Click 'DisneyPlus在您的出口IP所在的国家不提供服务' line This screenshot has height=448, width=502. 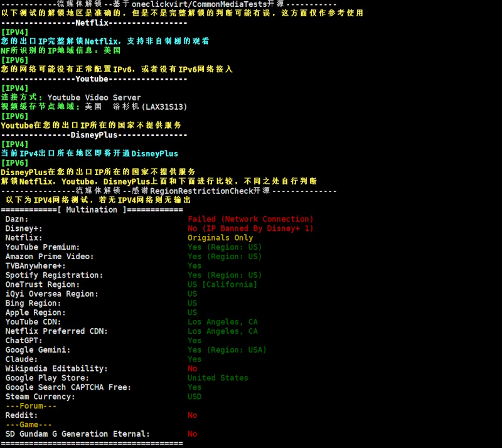[99, 172]
